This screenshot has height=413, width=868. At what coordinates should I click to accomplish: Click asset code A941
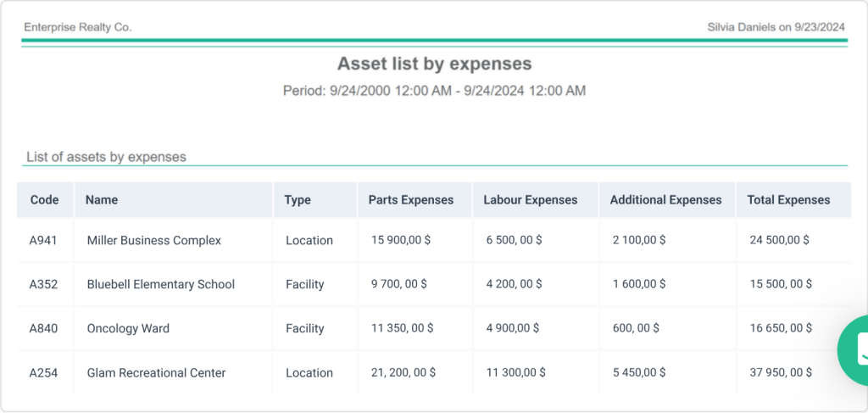pos(43,241)
